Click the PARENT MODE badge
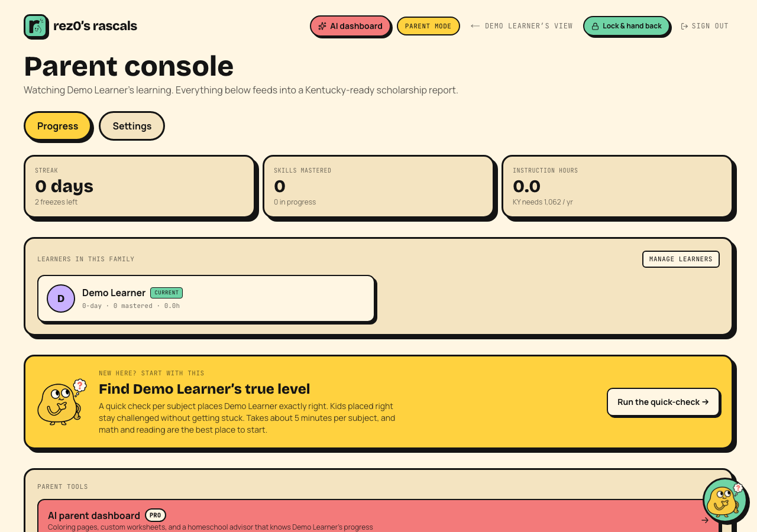Image resolution: width=757 pixels, height=532 pixels. (428, 26)
